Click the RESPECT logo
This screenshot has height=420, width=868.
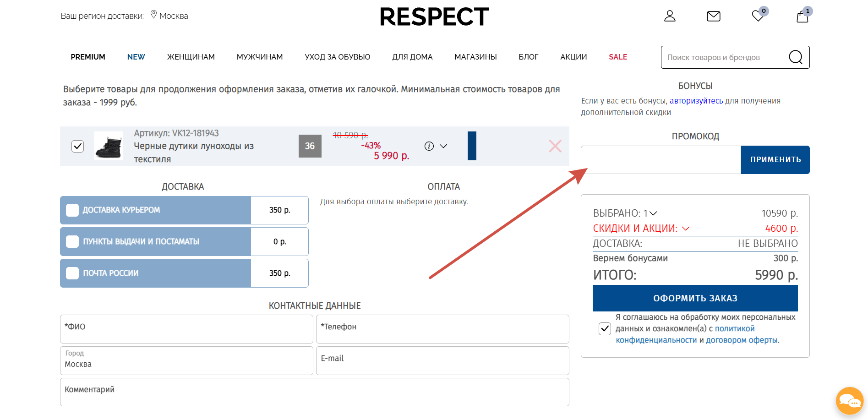point(434,17)
